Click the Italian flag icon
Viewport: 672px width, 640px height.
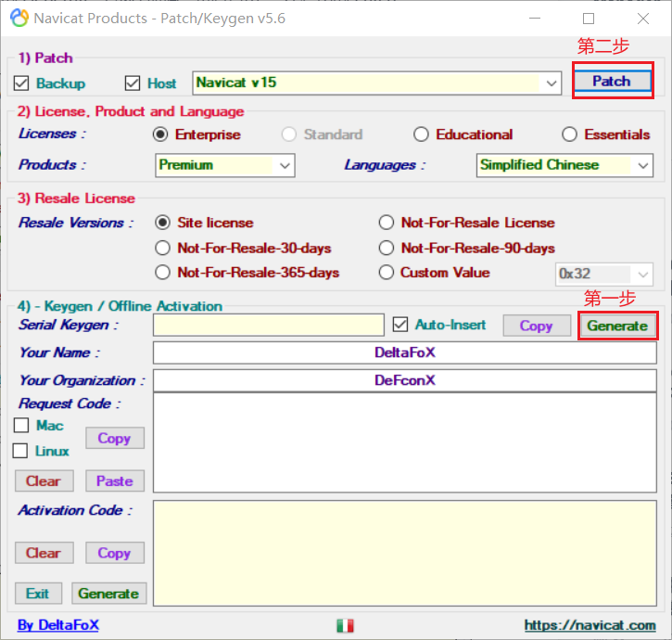click(x=345, y=625)
